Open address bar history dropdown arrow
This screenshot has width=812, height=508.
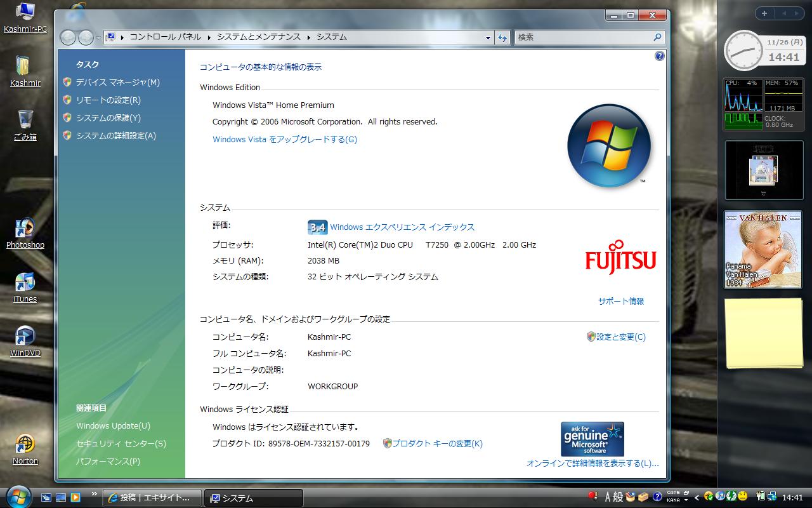tap(488, 37)
